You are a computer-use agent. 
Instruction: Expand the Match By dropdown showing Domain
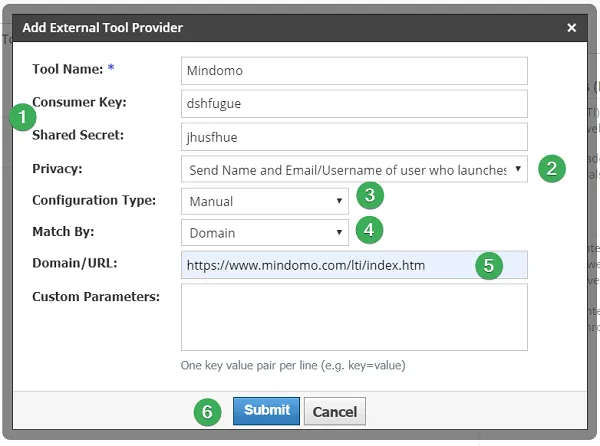pyautogui.click(x=265, y=233)
